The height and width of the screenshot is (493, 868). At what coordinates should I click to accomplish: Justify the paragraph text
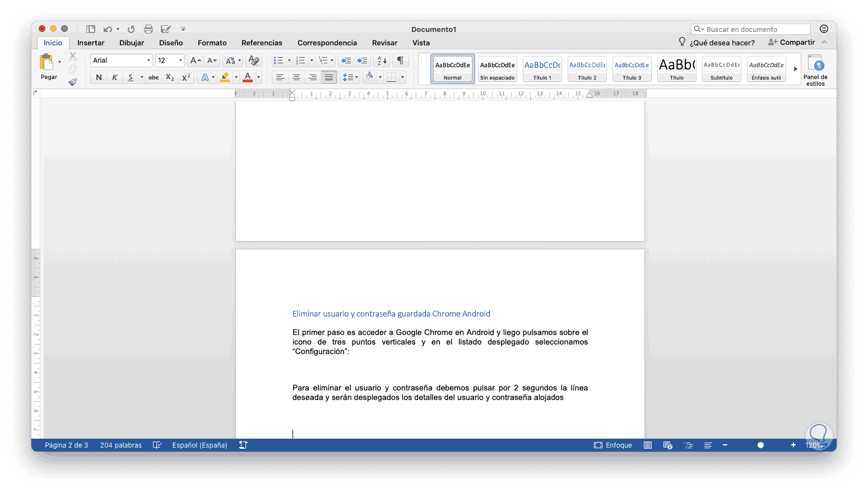(x=329, y=77)
